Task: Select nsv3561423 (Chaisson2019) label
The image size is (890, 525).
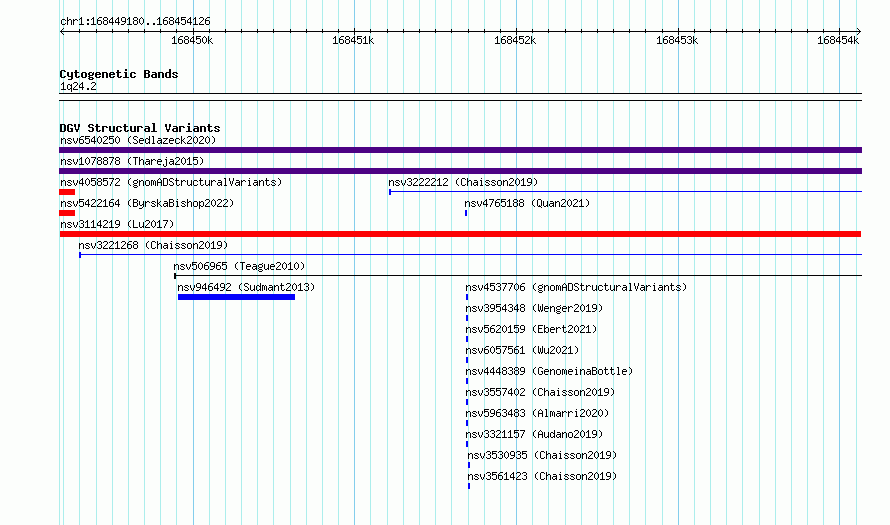Action: (x=542, y=476)
